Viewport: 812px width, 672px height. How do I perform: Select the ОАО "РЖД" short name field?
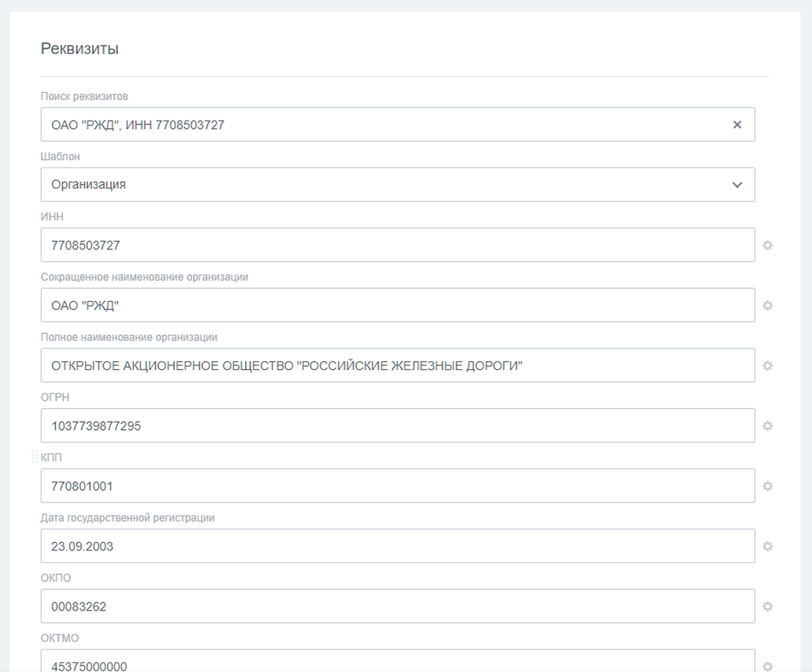point(398,306)
